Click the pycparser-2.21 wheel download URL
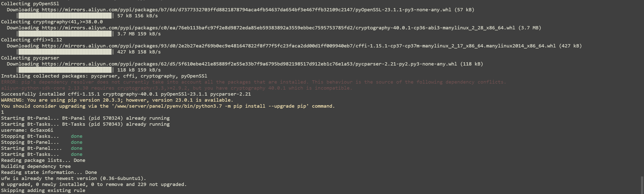644x194 pixels. [249, 64]
